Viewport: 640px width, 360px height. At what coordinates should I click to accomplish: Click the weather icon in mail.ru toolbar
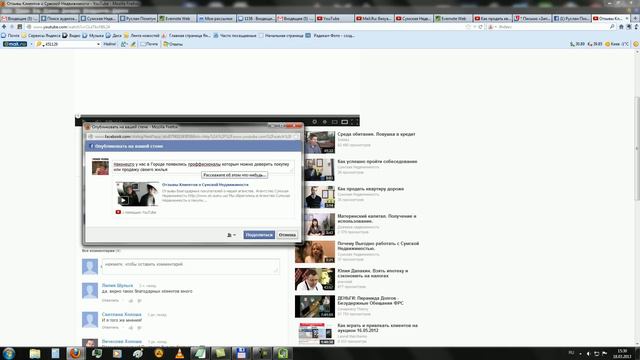pos(608,44)
